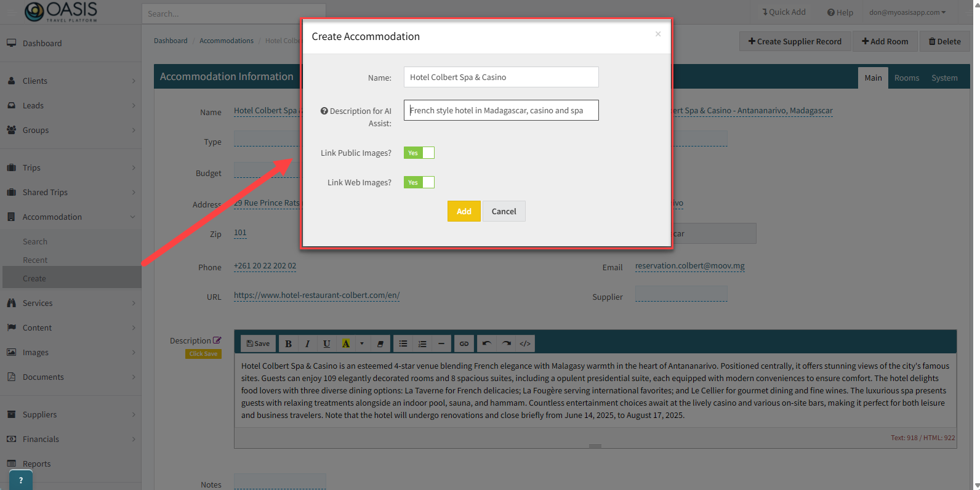Switch to the Main tab

(x=873, y=78)
